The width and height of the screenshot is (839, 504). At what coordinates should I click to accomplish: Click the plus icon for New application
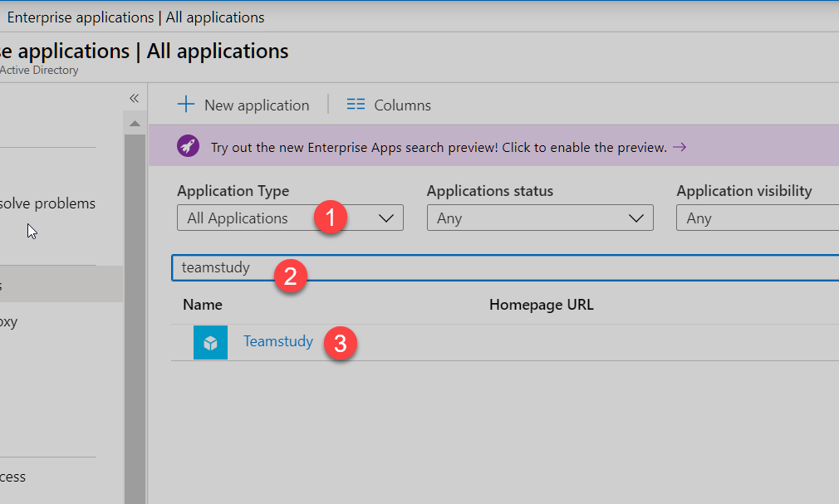(x=186, y=105)
